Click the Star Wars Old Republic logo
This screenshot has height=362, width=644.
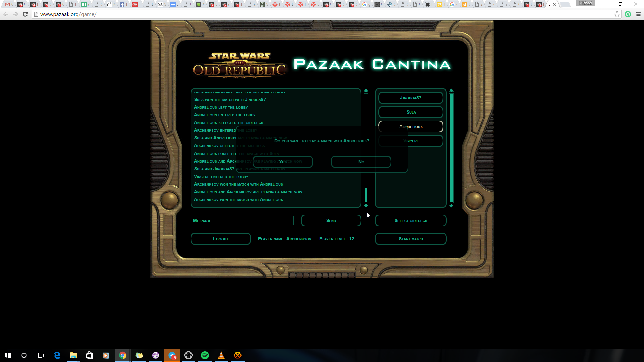[239, 65]
